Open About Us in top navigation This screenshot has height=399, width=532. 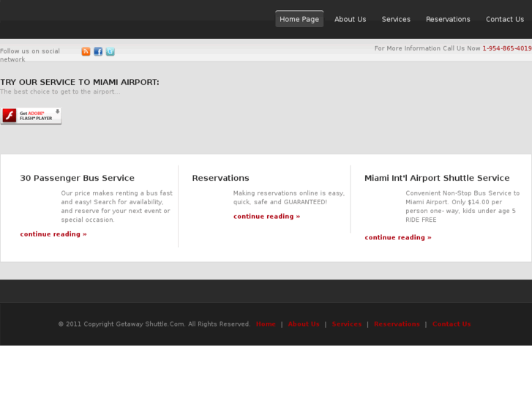[x=350, y=19]
